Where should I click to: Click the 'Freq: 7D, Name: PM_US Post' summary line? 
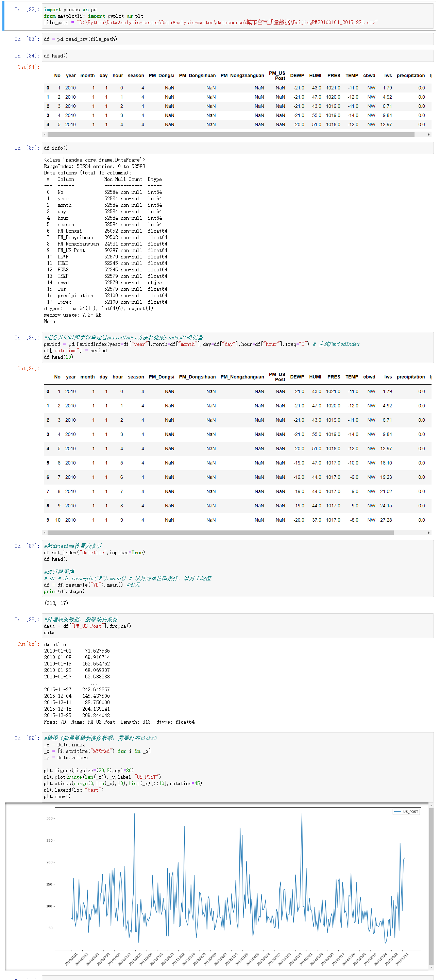click(x=119, y=722)
